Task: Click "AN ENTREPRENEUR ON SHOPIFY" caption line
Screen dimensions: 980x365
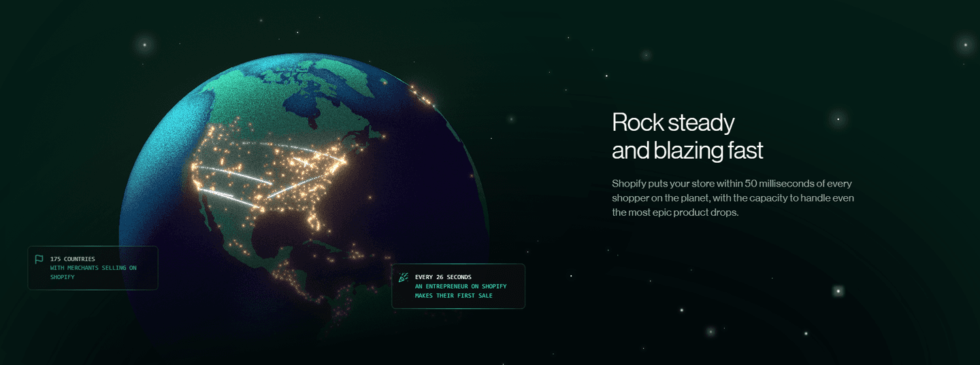Action: coord(461,287)
